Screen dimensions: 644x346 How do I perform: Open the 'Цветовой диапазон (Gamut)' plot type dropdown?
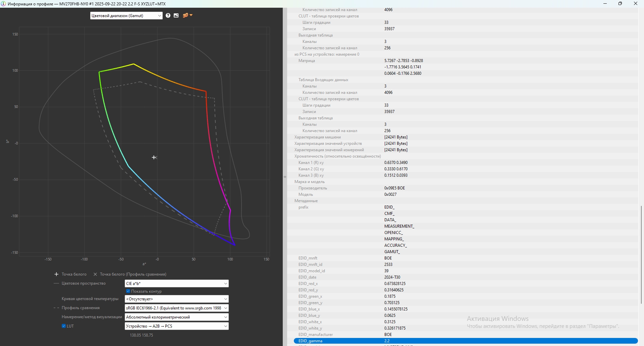pyautogui.click(x=126, y=16)
